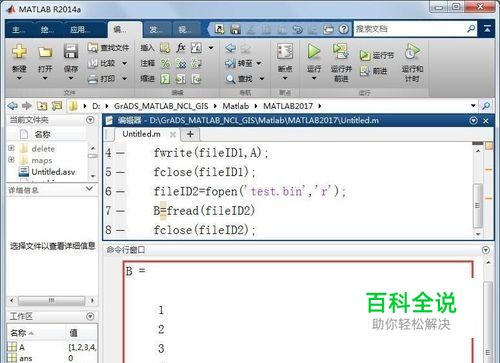Click the New (新建) script icon
Screen dimensions: 500x363
click(x=19, y=52)
